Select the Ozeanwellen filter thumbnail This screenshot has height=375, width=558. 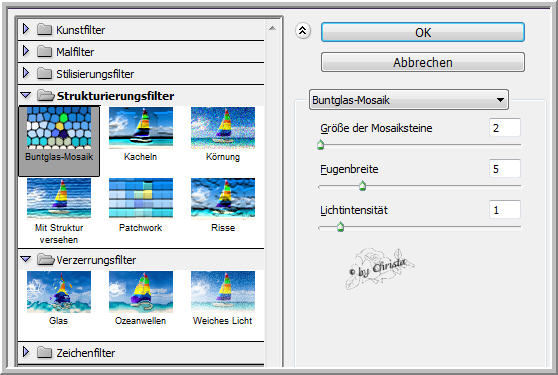coord(141,291)
